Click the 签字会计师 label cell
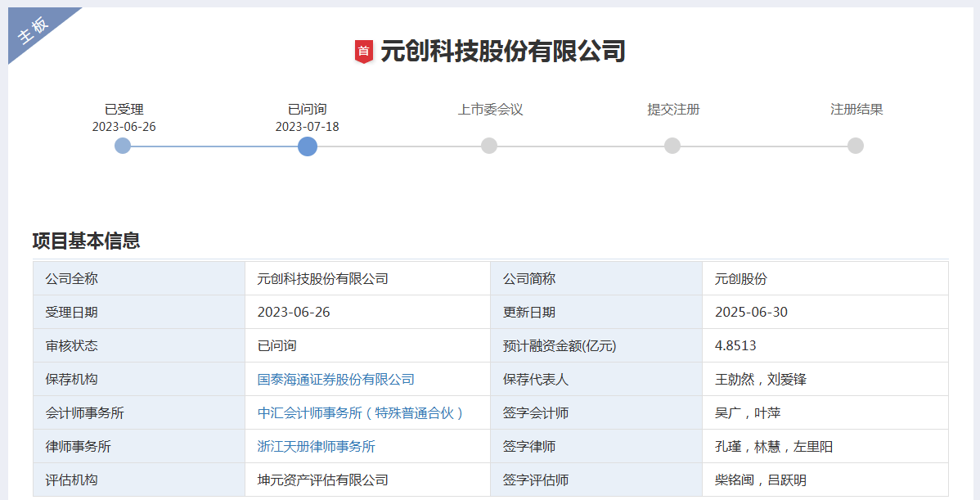This screenshot has width=980, height=500. (x=596, y=413)
